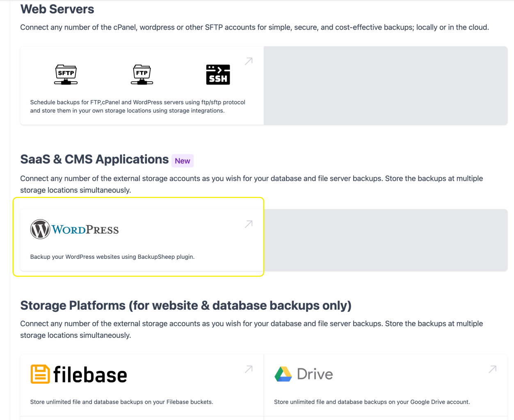Open arrow link on Filebase card

249,369
